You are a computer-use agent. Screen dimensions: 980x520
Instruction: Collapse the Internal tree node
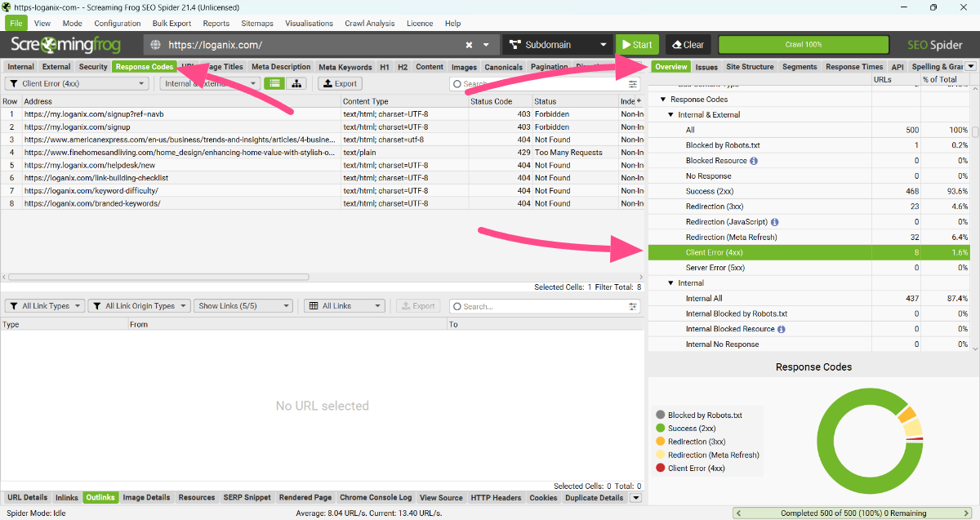671,283
